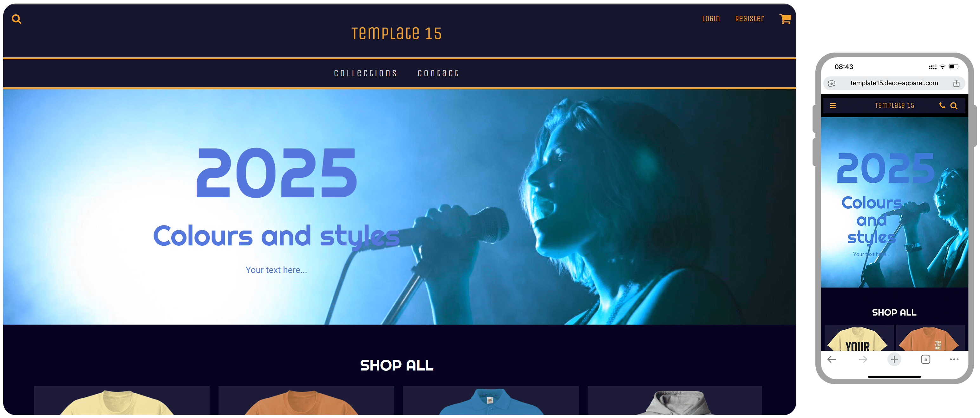Click the Template 15 site title

[396, 34]
